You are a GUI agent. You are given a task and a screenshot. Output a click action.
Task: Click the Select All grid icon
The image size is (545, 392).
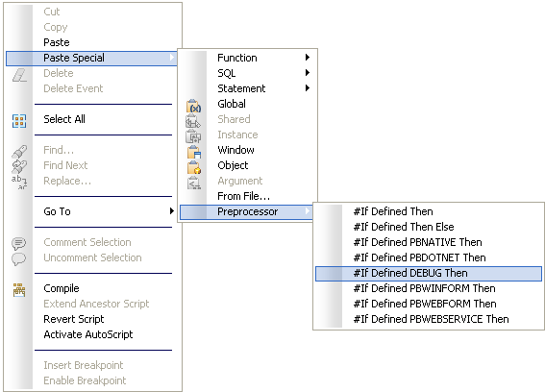tap(19, 121)
